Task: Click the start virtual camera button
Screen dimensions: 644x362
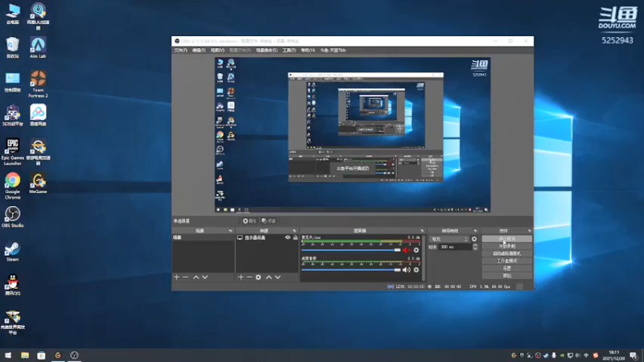Action: [x=507, y=253]
